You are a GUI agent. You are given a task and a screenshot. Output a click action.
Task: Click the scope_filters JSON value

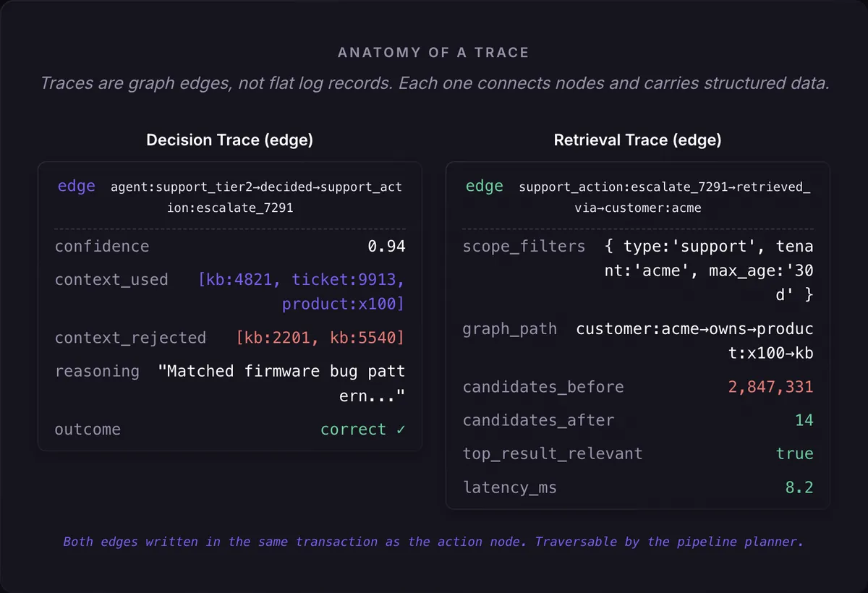click(x=708, y=270)
